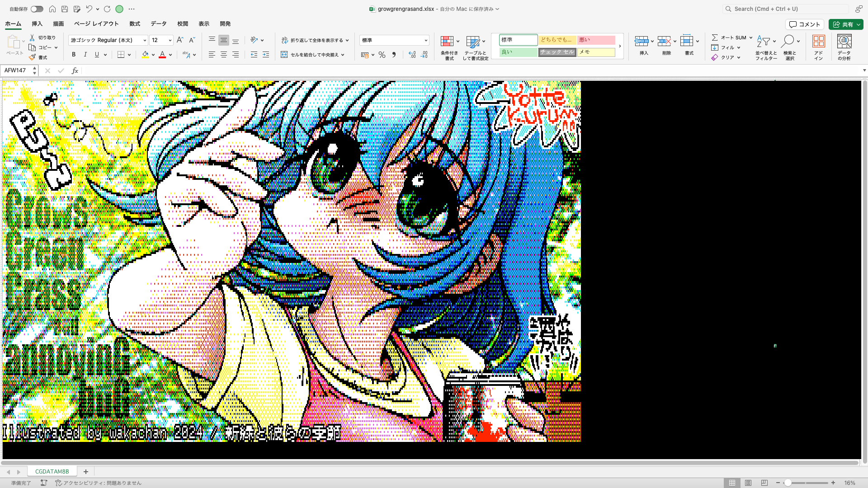Screen dimensions: 868x488
Task: Click the Decrease Indent icon
Action: [x=254, y=55]
